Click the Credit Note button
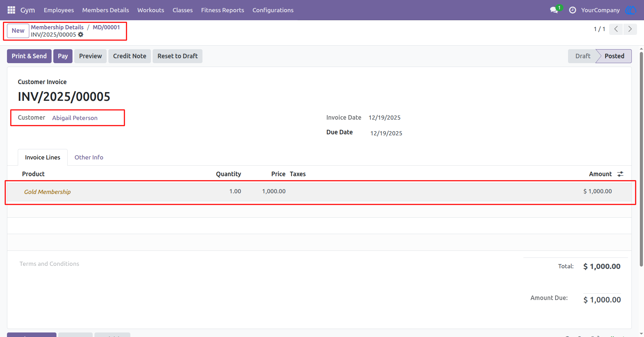644x337 pixels. point(130,56)
